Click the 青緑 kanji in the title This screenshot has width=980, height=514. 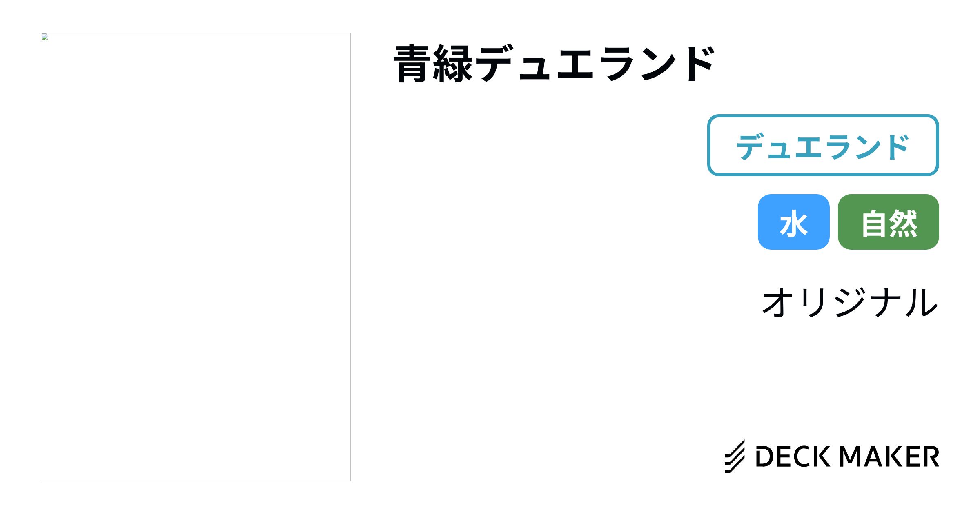[x=434, y=64]
